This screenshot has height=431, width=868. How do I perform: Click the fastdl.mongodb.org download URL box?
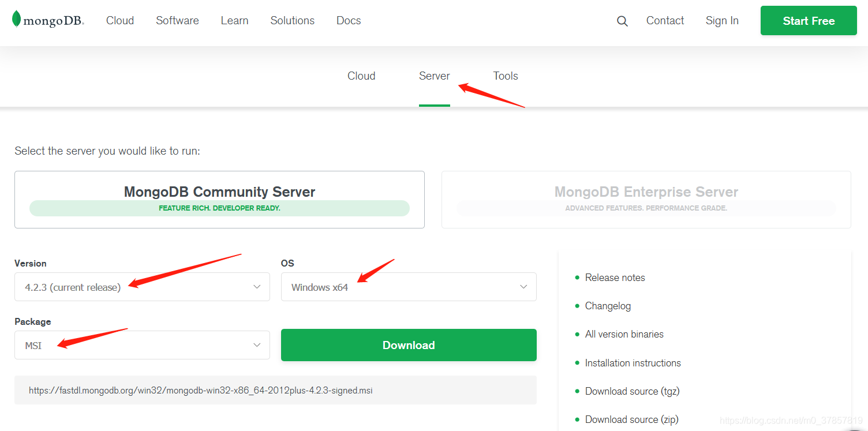tap(275, 390)
